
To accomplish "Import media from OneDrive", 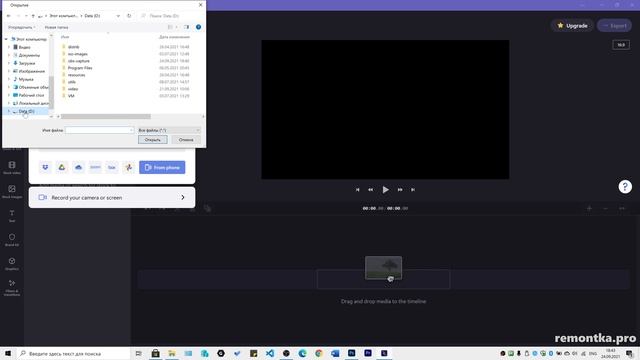I will point(78,167).
